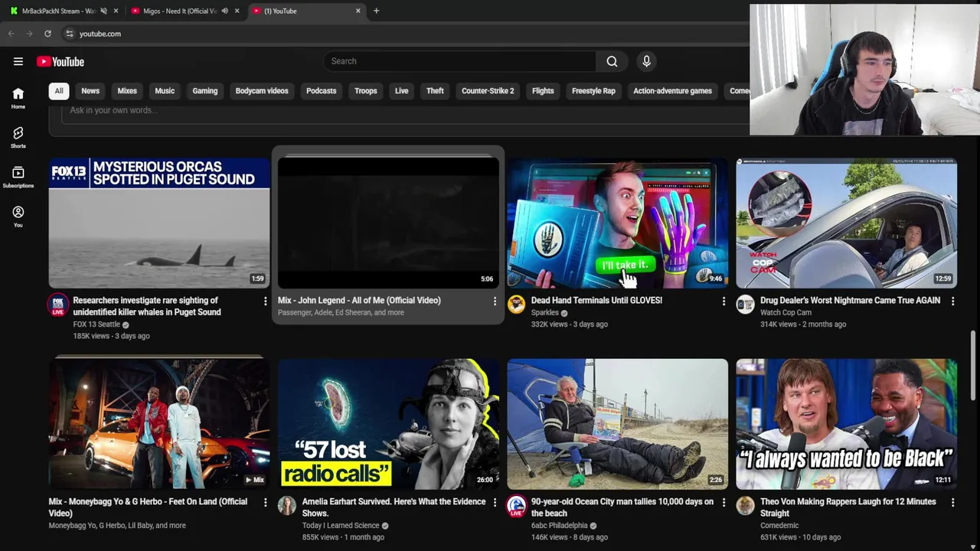Viewport: 980px width, 551px height.
Task: Select the Mixes filter chip
Action: tap(127, 91)
